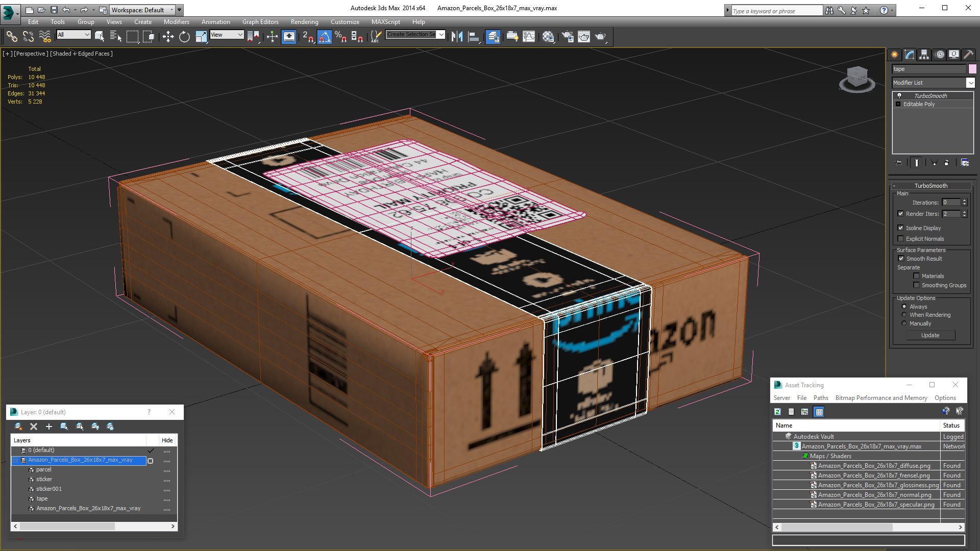Activate the Select and Move tool
Viewport: 980px width, 551px height.
(167, 36)
